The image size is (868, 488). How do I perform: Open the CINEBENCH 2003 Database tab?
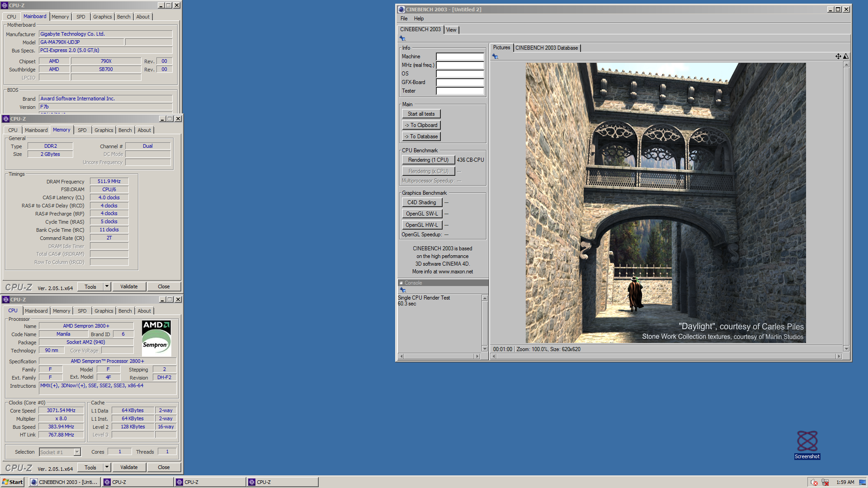[547, 48]
